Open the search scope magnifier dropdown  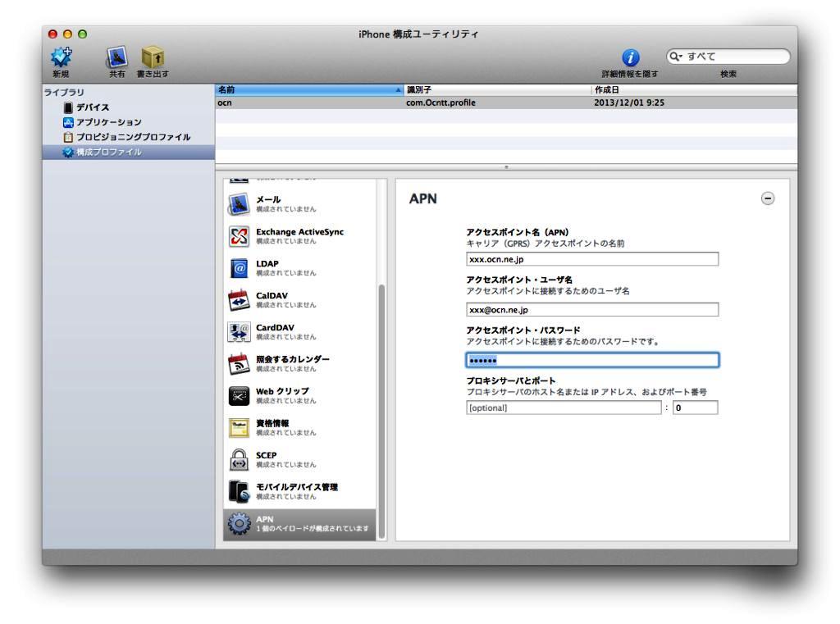pyautogui.click(x=676, y=57)
